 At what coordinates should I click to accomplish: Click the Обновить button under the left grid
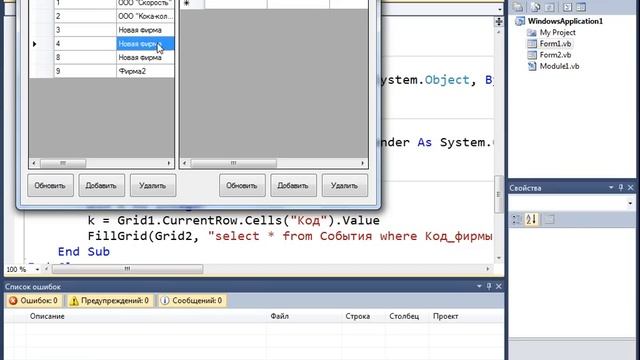click(50, 185)
